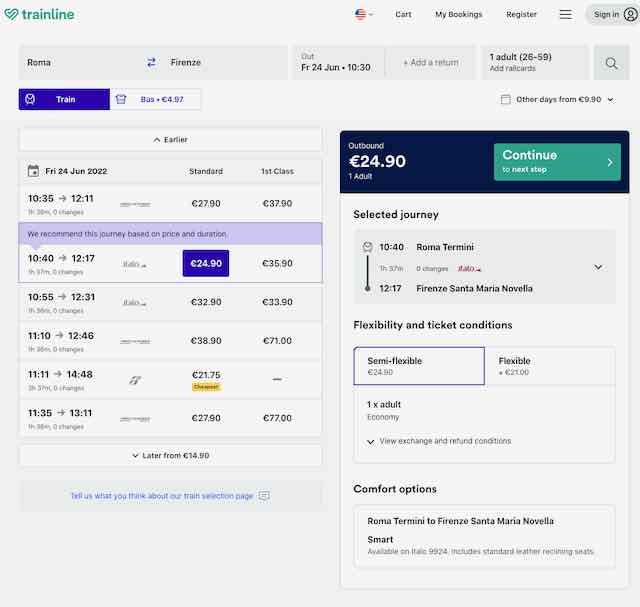Image resolution: width=640 pixels, height=607 pixels.
Task: Click the 10:55 → 12:31 journey times
Action: [61, 297]
